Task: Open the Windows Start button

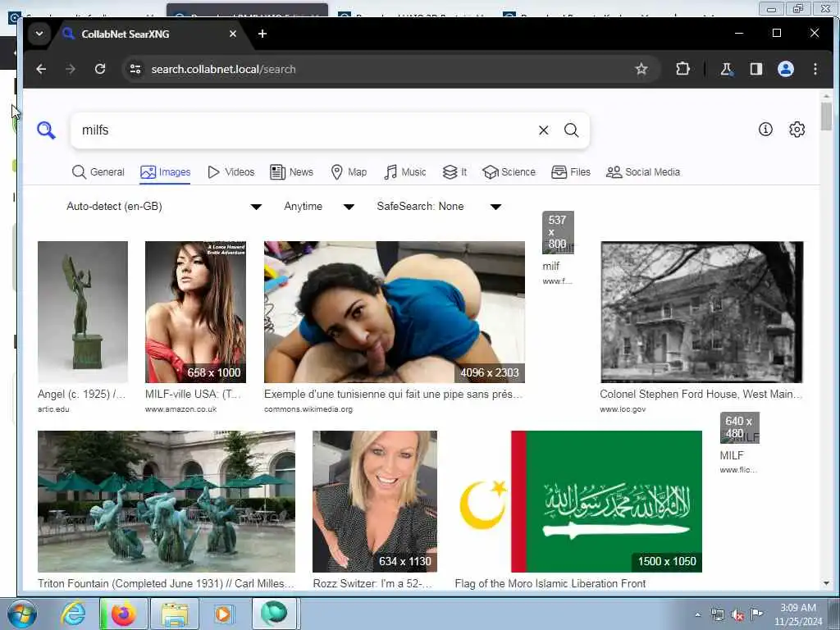Action: tap(22, 614)
